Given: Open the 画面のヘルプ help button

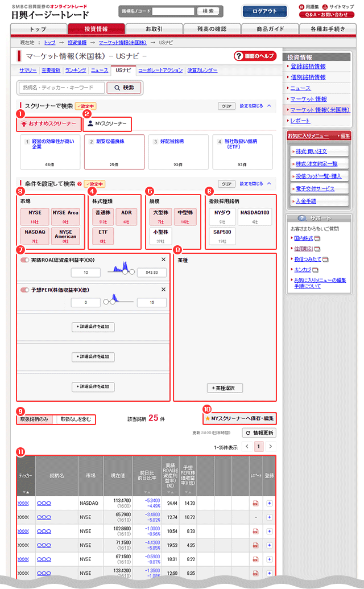Looking at the screenshot, I should [255, 56].
